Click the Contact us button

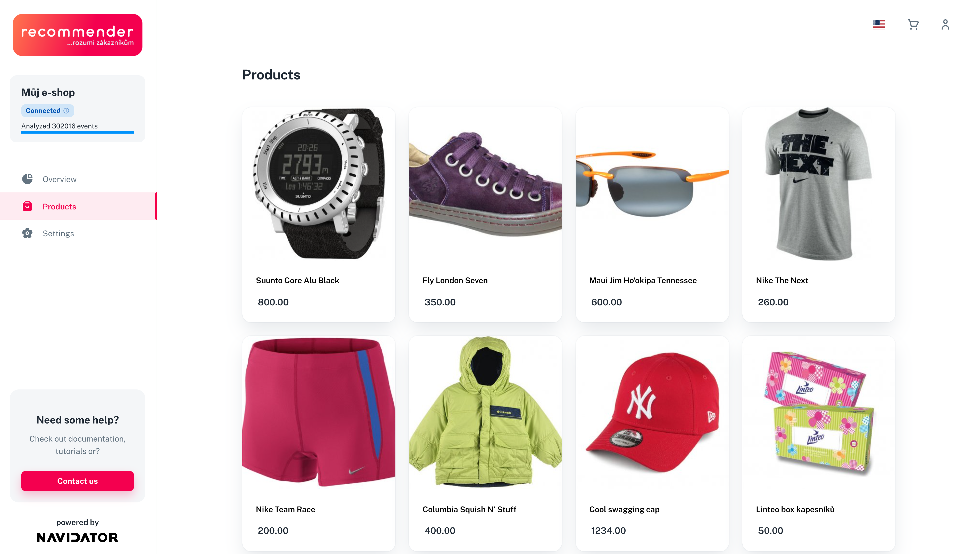(78, 481)
